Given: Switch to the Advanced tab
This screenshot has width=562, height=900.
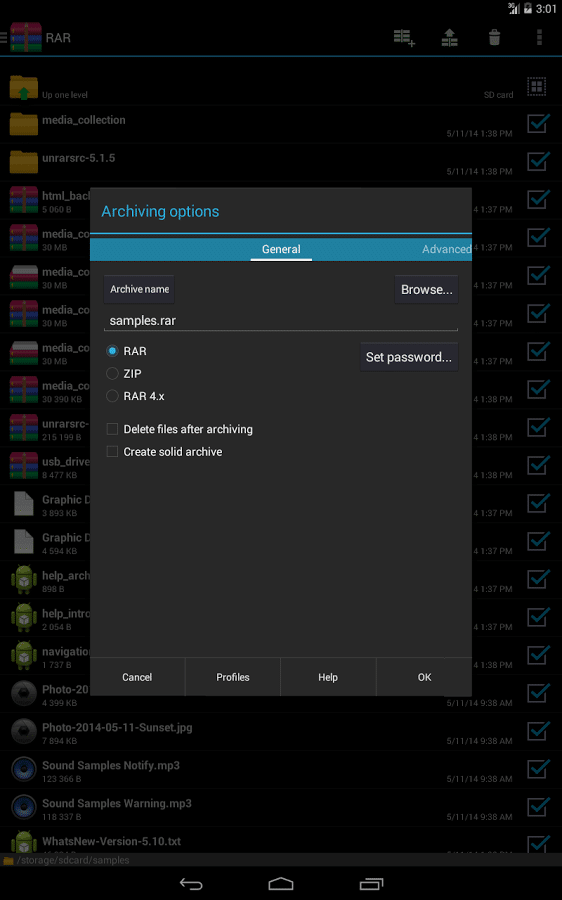Looking at the screenshot, I should 446,249.
